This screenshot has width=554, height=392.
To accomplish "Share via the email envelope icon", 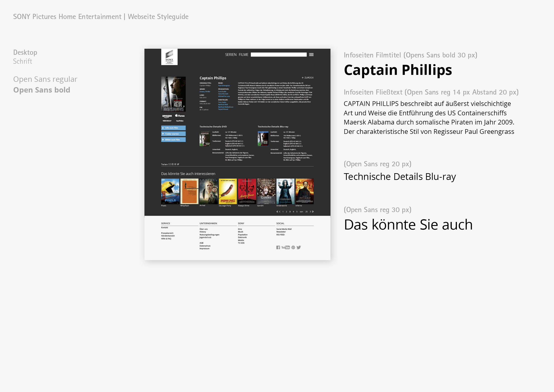I will pos(170,164).
